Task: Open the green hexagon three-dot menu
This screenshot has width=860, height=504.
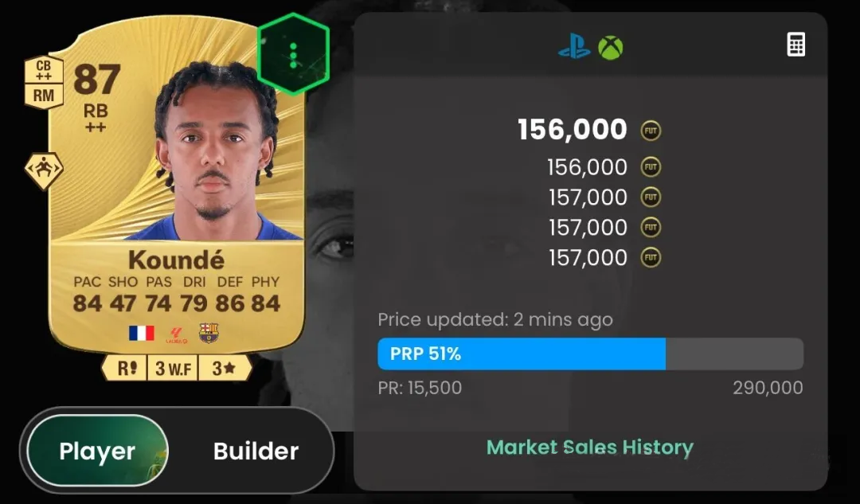Action: (293, 54)
